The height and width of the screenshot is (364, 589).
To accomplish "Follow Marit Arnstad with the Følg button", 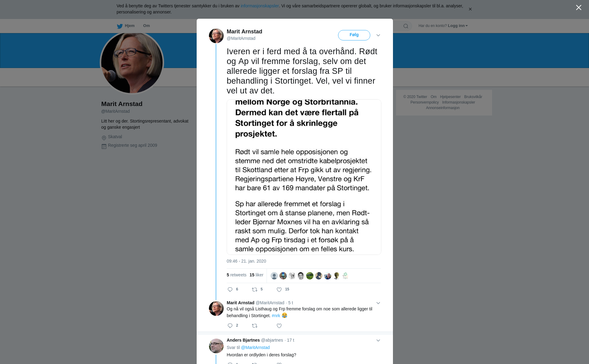I will click(x=354, y=35).
